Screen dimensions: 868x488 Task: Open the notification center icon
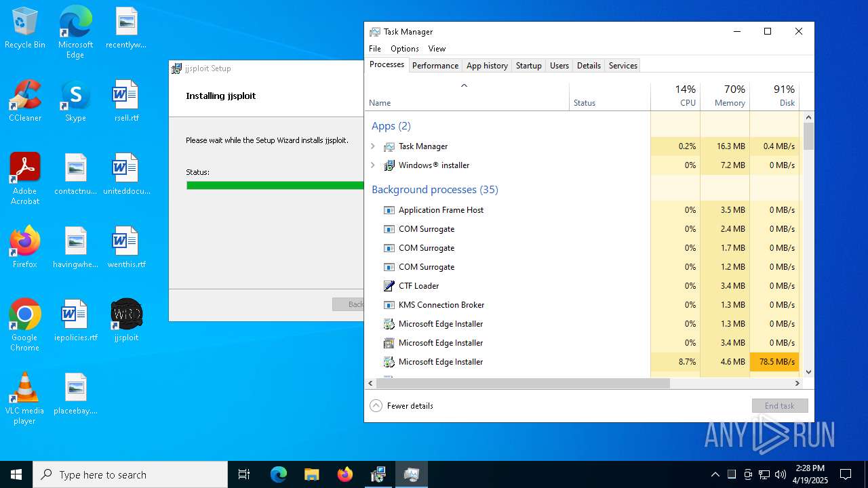click(846, 474)
